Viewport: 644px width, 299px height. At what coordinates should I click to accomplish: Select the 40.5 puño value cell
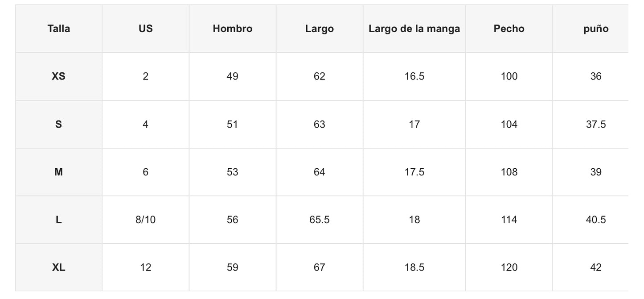click(x=596, y=220)
